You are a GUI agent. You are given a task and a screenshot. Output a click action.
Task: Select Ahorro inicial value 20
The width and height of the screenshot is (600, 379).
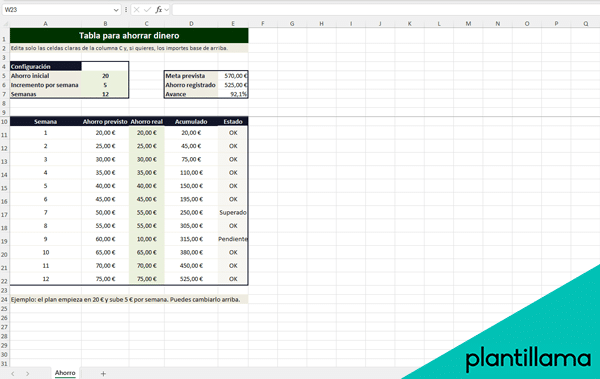pyautogui.click(x=105, y=76)
